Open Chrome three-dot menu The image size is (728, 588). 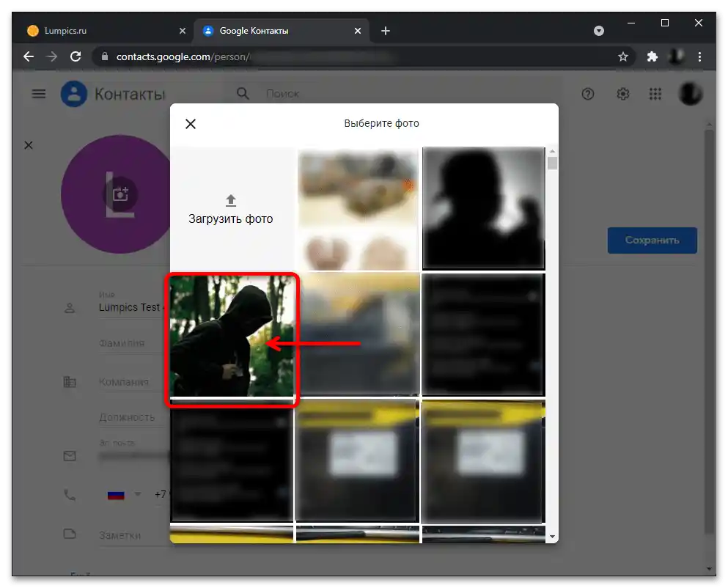(x=700, y=56)
